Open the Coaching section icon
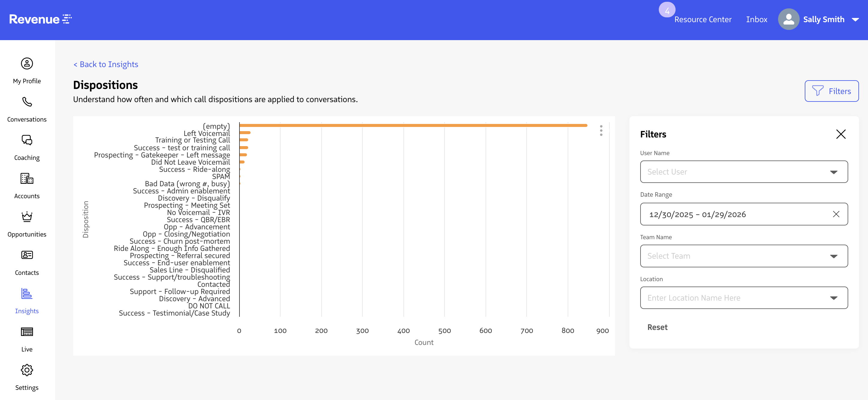This screenshot has height=400, width=868. 27,140
